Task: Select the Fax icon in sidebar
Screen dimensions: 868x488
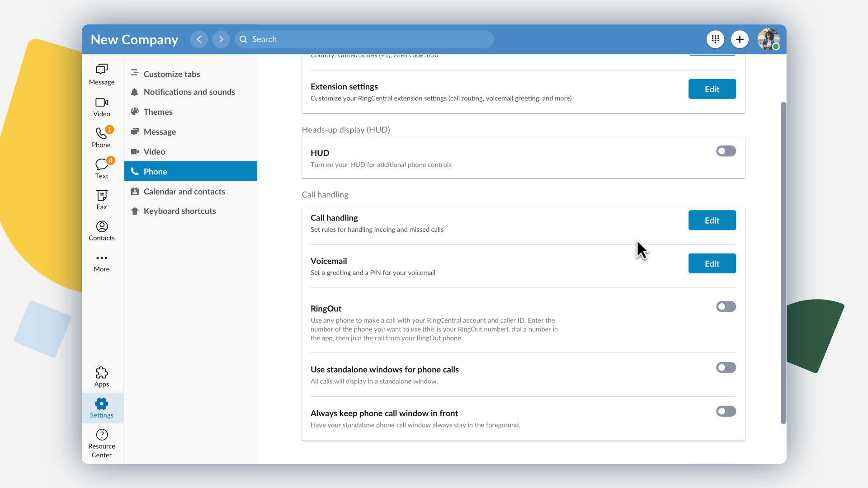Action: point(101,199)
